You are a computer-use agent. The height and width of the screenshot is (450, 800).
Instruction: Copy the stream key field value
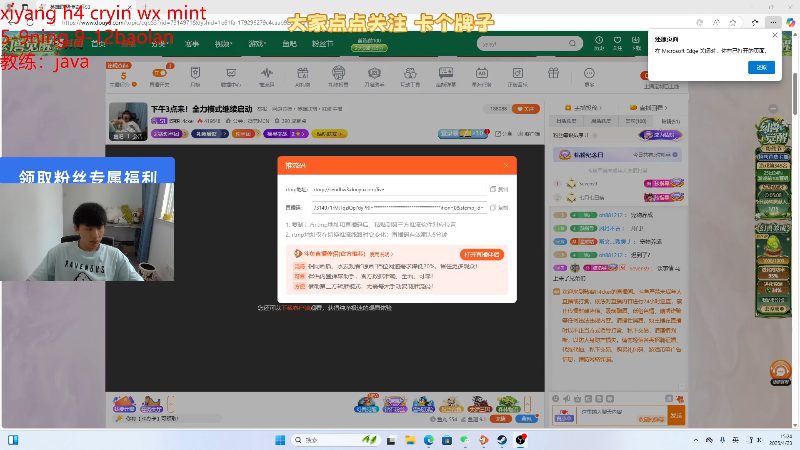point(499,208)
